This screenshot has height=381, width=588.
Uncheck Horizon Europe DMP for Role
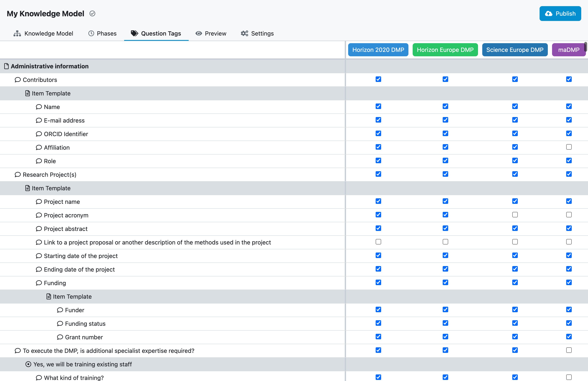coord(445,160)
